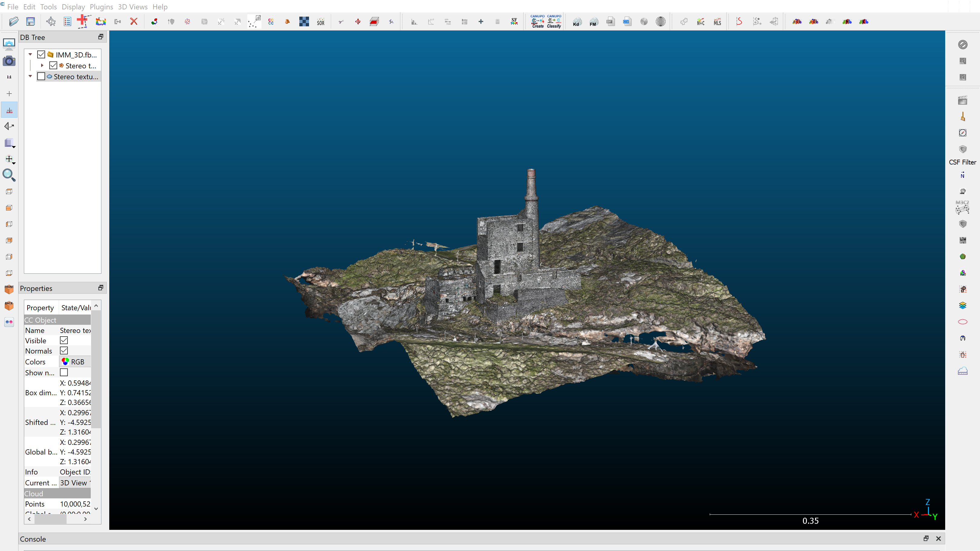Select the segment (scissors) tool

point(341,21)
